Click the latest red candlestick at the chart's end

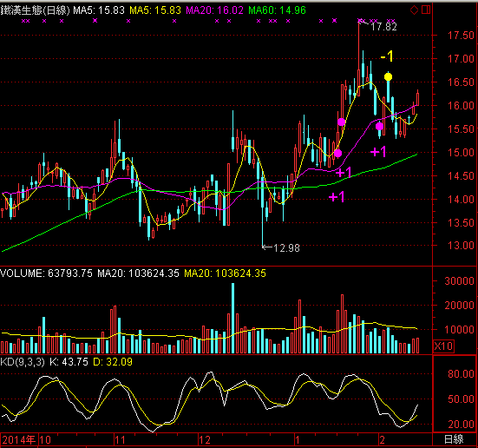(x=417, y=98)
